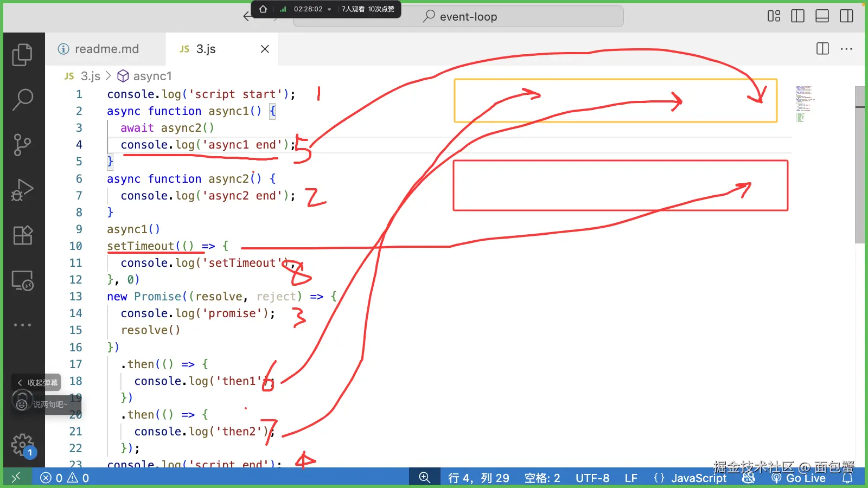The width and height of the screenshot is (868, 488).
Task: Click 'async function async2()' on line 6
Action: pos(184,179)
